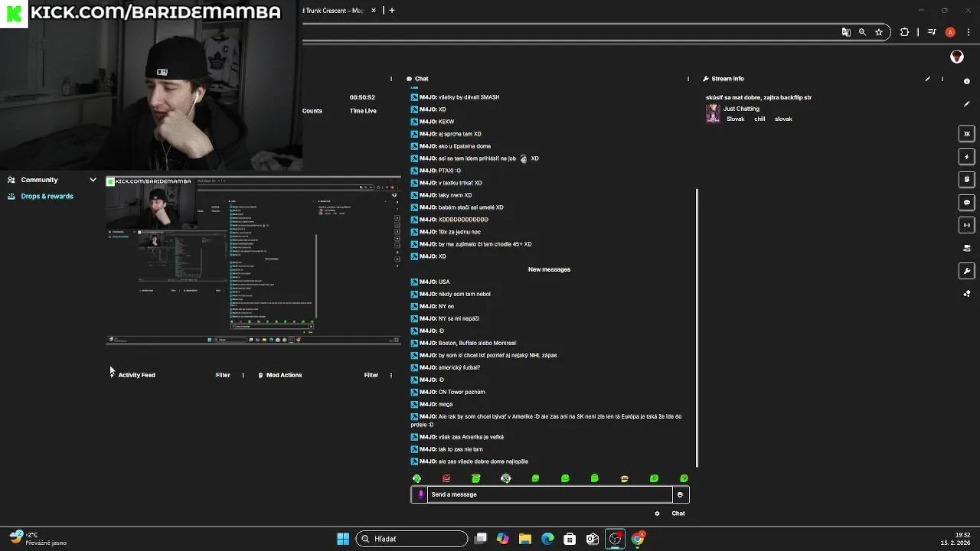
Task: Open Chrome zoom magnifier icon
Action: [862, 32]
